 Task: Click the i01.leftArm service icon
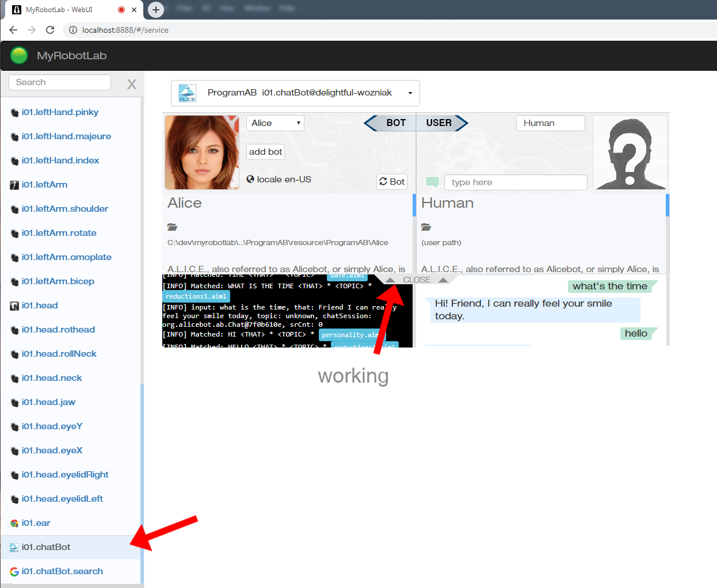click(14, 185)
